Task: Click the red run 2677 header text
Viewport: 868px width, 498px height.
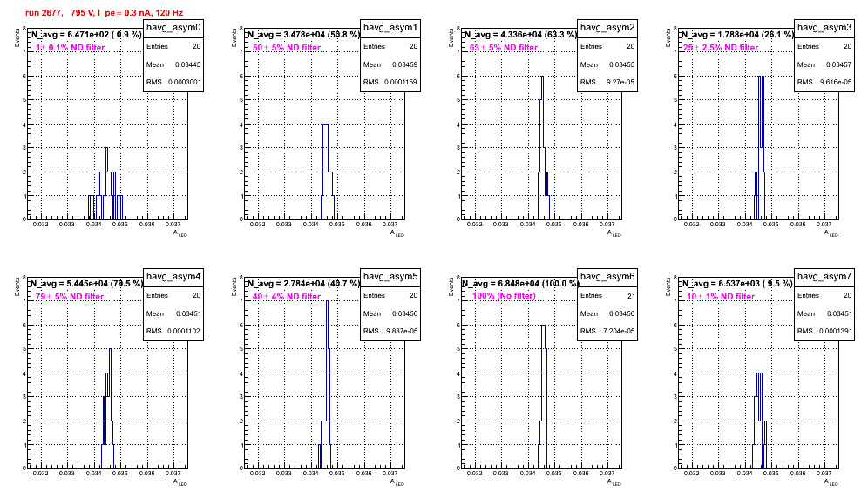Action: point(104,13)
